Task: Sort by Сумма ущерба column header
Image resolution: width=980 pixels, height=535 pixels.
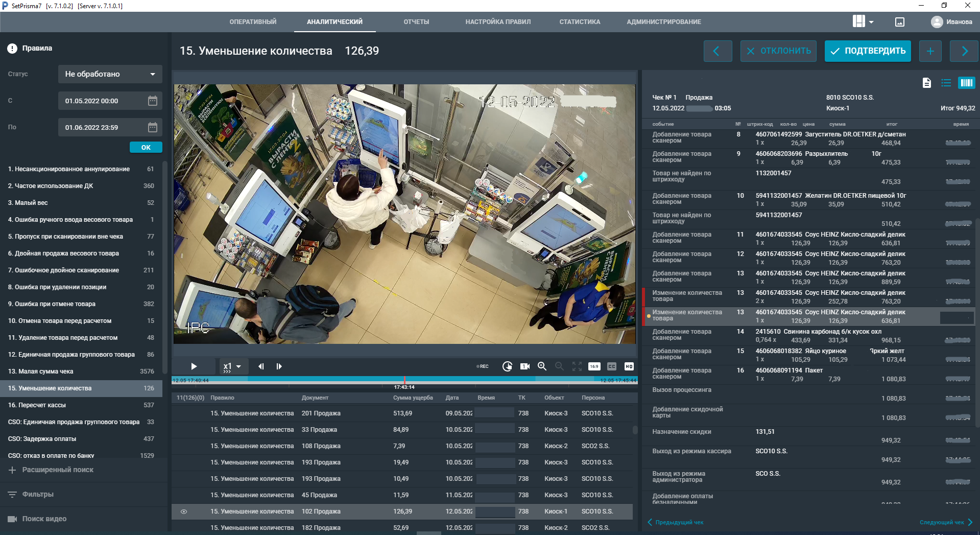Action: pos(413,398)
